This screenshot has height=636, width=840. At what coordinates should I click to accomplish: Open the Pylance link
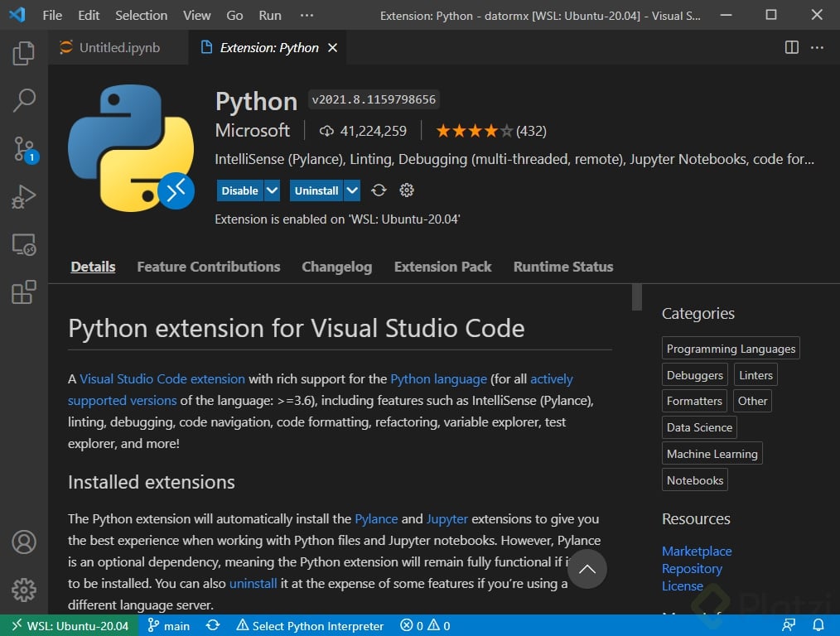click(376, 518)
